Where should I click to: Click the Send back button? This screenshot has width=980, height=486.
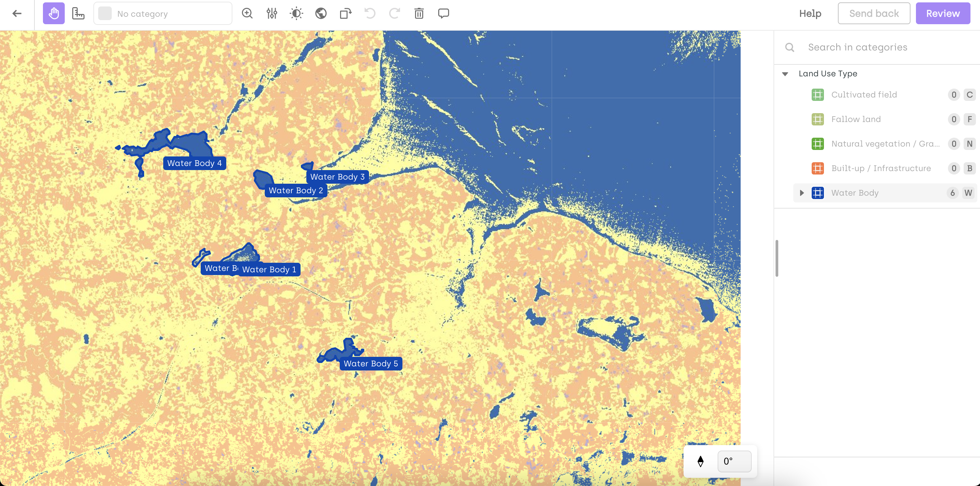click(x=873, y=14)
